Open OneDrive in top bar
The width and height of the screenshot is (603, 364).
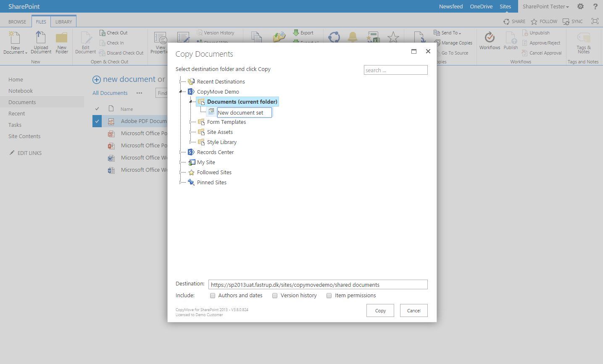click(481, 6)
